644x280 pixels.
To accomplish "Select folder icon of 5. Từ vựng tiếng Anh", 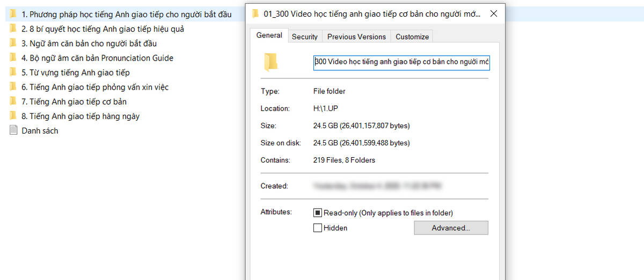I will [x=13, y=72].
